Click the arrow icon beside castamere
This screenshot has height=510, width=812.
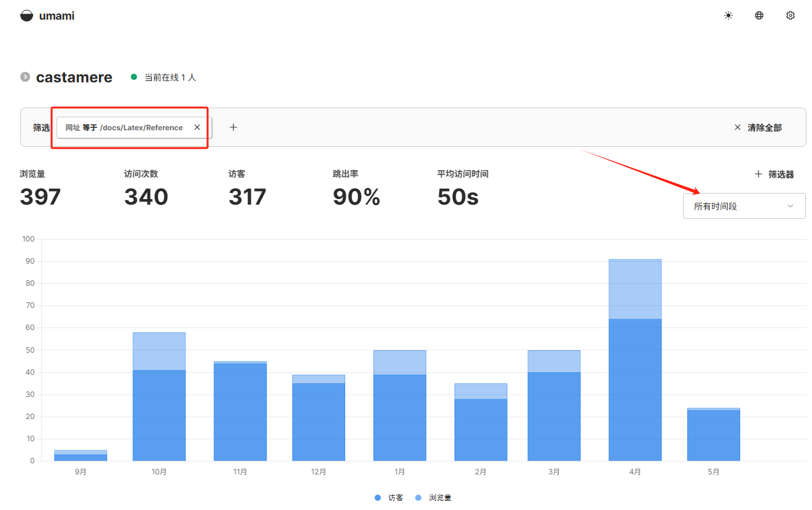(25, 77)
